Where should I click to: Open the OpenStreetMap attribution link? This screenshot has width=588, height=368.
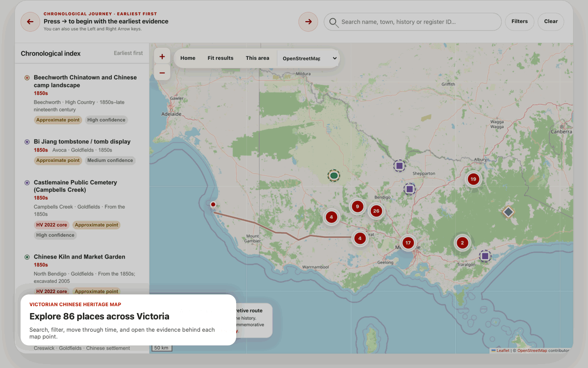[x=532, y=350]
